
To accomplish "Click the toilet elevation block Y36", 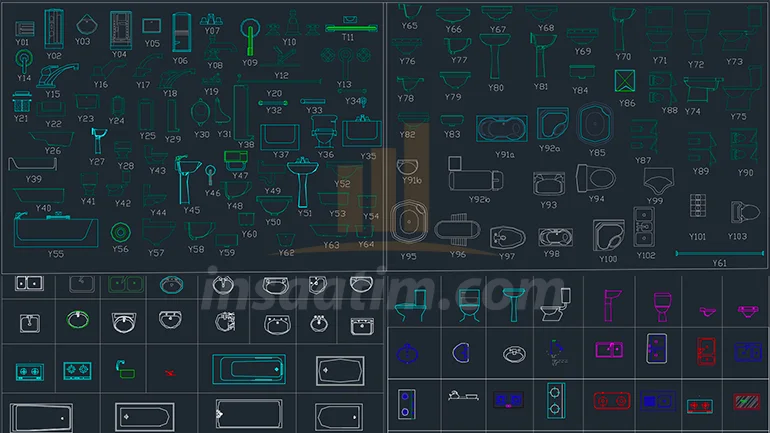I will tap(324, 132).
